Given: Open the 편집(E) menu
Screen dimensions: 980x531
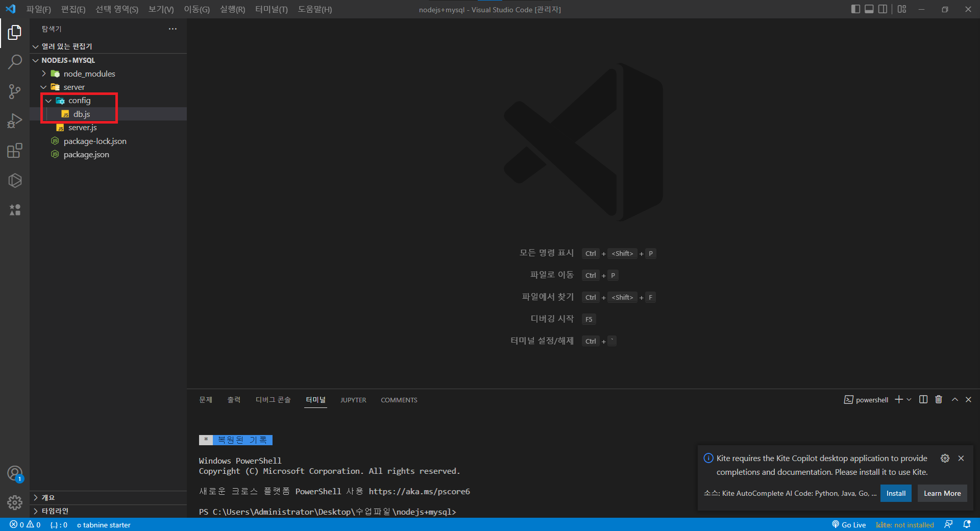Looking at the screenshot, I should click(x=73, y=9).
